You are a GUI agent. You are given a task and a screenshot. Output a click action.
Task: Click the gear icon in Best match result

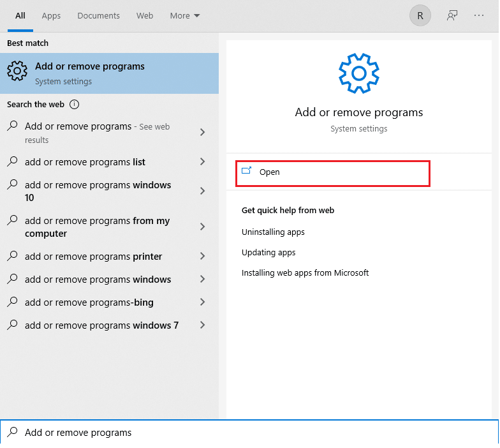tap(17, 71)
